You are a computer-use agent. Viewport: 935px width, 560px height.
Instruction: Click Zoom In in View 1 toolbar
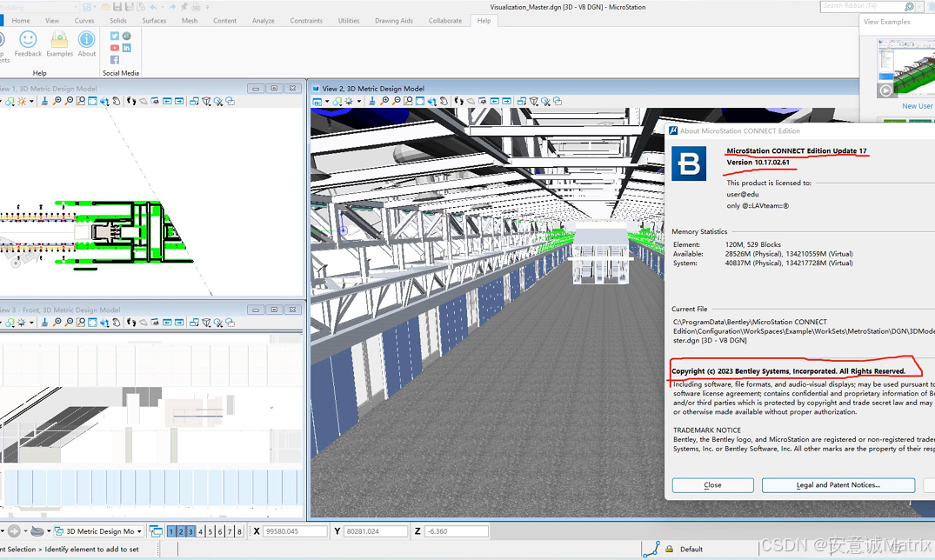57,102
